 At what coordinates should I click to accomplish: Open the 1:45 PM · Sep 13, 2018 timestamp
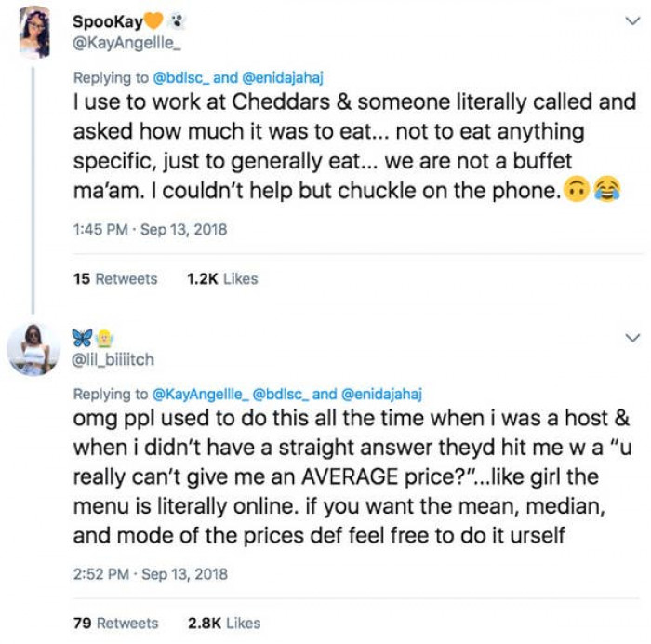click(x=150, y=229)
